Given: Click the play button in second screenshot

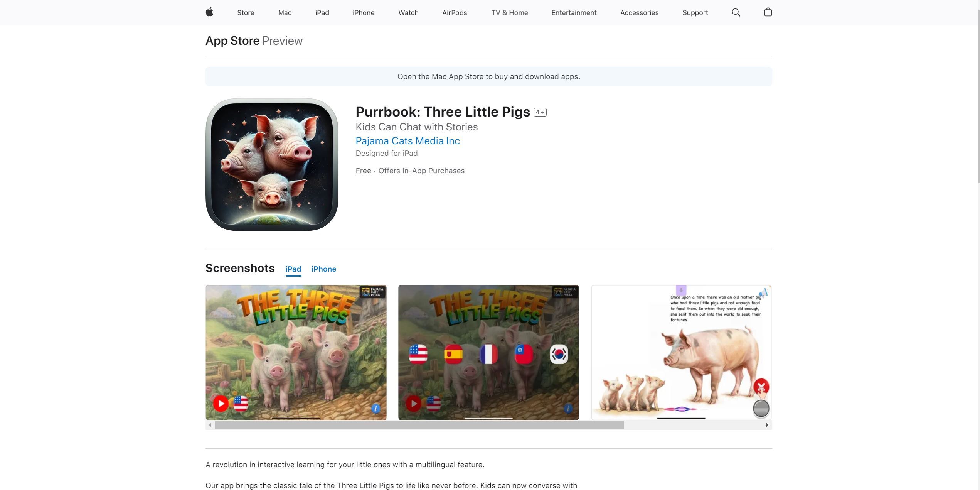Looking at the screenshot, I should click(414, 404).
